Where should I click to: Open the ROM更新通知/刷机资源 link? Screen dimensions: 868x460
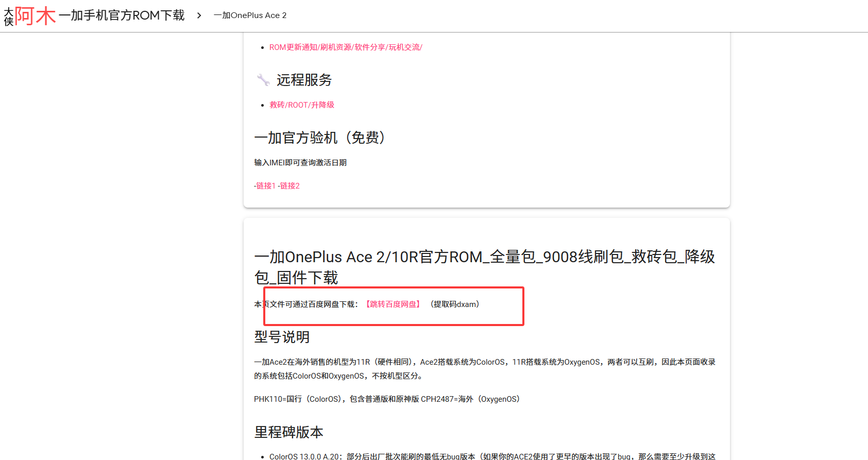[x=345, y=47]
